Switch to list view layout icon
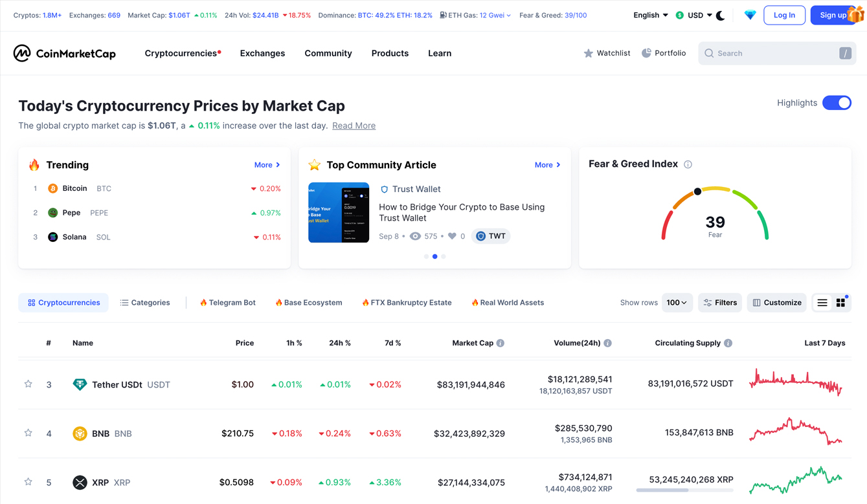The height and width of the screenshot is (504, 867). coord(822,303)
